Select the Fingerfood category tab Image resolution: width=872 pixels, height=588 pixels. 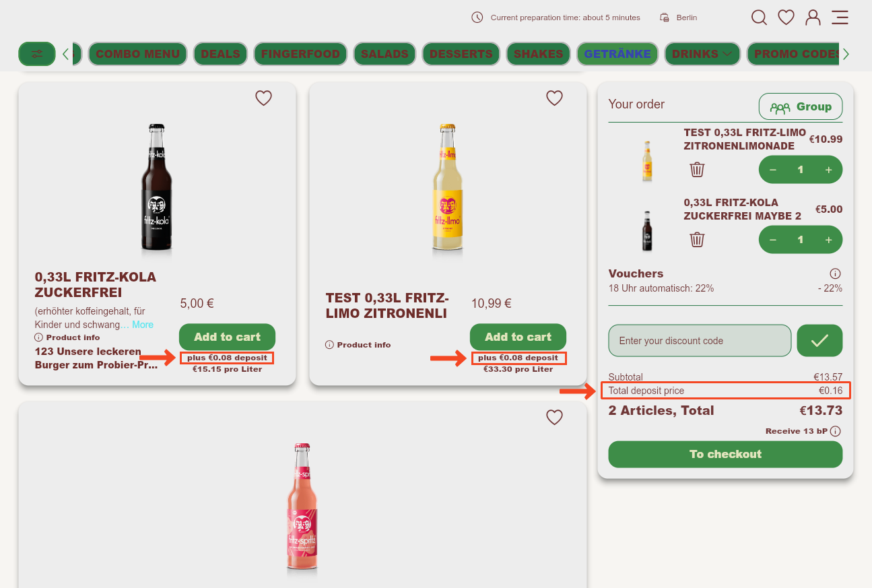pos(300,54)
